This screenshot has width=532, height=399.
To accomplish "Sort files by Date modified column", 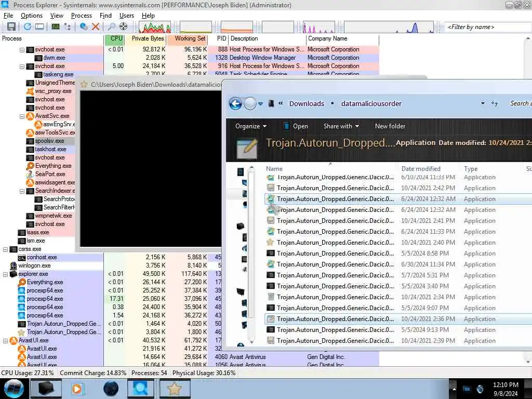I will [x=421, y=169].
